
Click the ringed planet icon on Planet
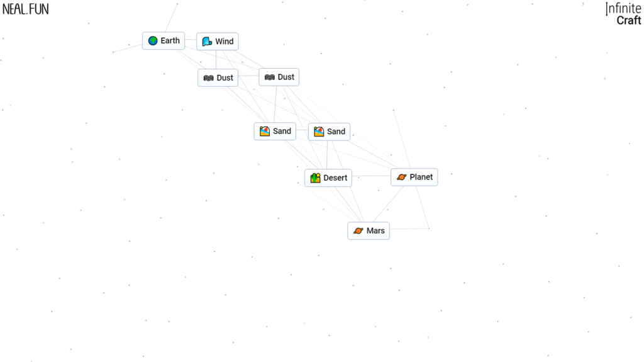click(401, 178)
